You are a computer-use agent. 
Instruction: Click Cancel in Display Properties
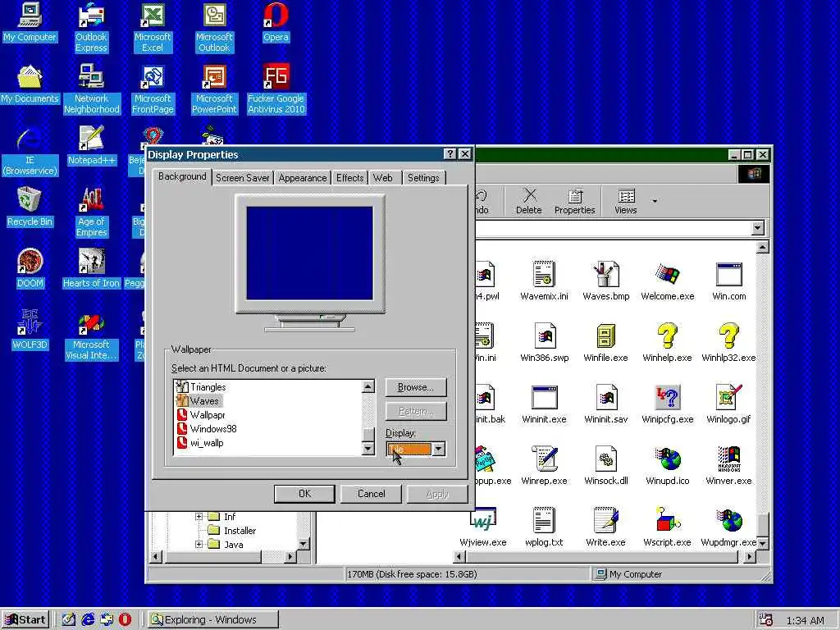pos(371,493)
